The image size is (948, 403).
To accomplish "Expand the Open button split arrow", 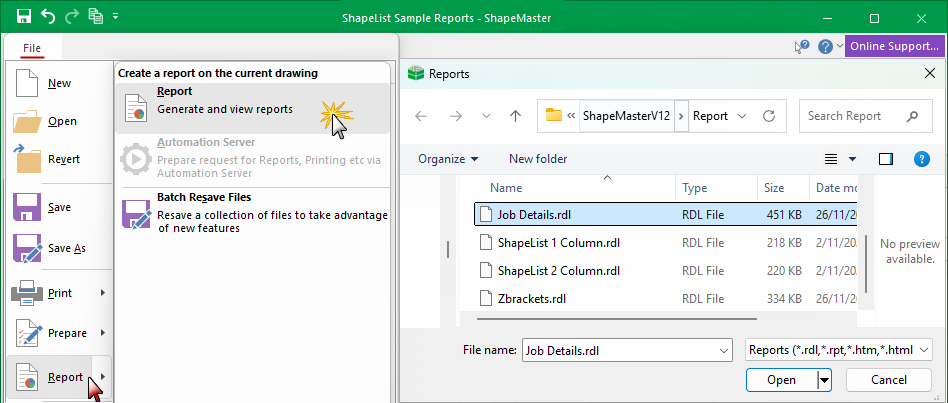I will tap(824, 380).
